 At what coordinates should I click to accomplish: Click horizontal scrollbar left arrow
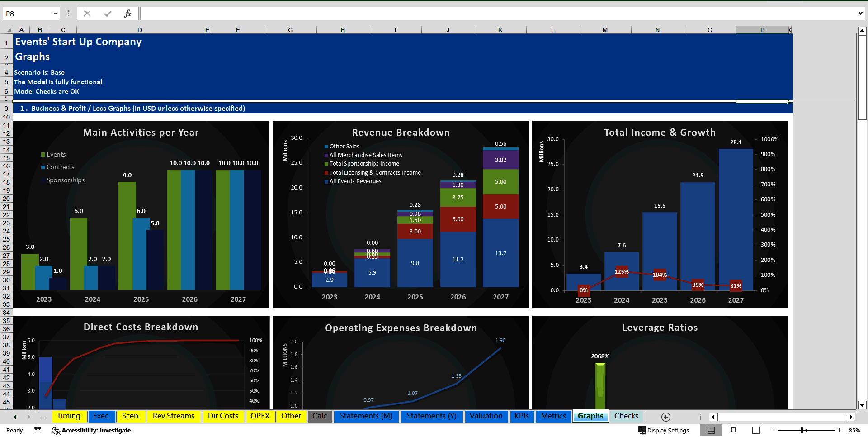pyautogui.click(x=713, y=417)
